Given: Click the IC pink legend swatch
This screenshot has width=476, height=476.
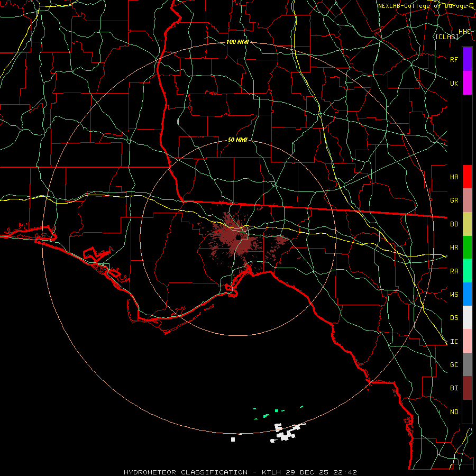Looking at the screenshot, I should tap(467, 341).
